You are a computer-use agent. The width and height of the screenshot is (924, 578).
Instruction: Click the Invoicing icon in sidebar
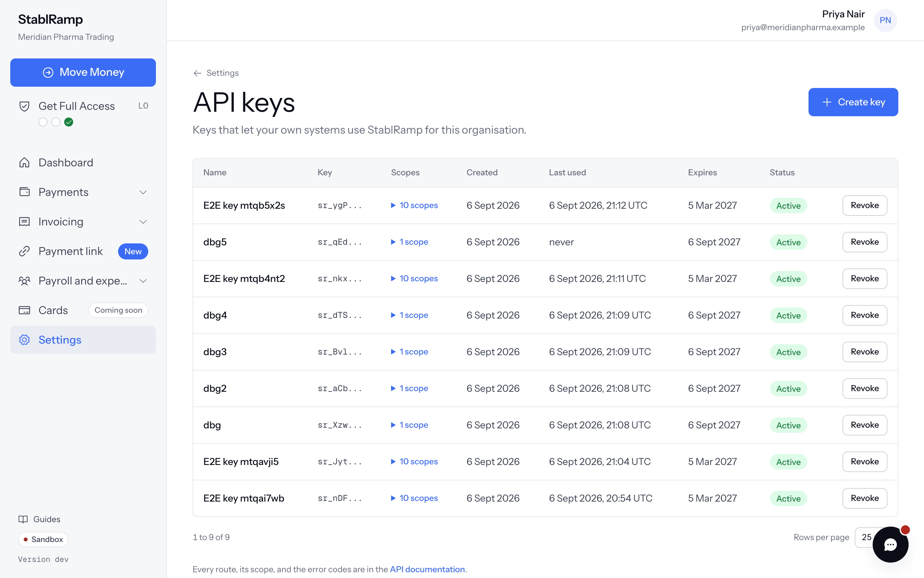coord(24,222)
